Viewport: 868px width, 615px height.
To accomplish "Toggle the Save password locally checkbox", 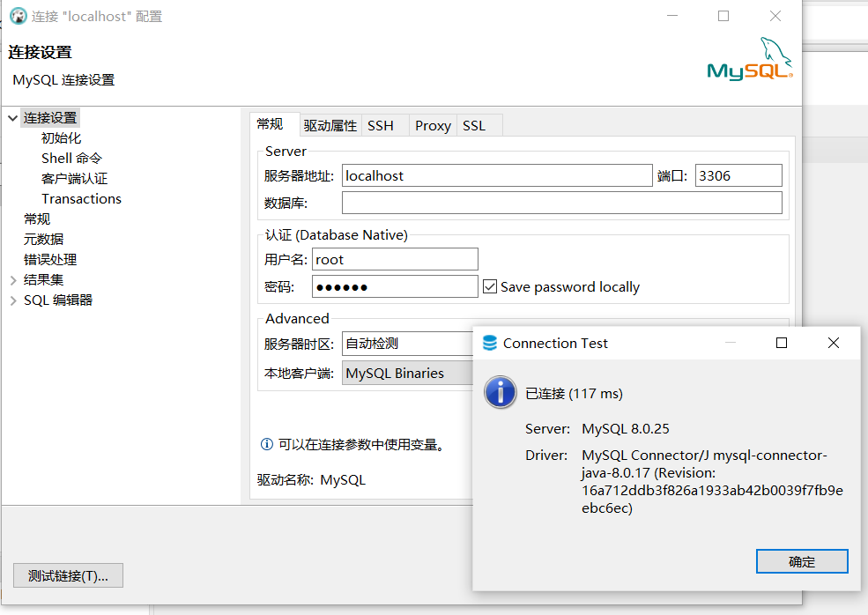I will point(489,286).
